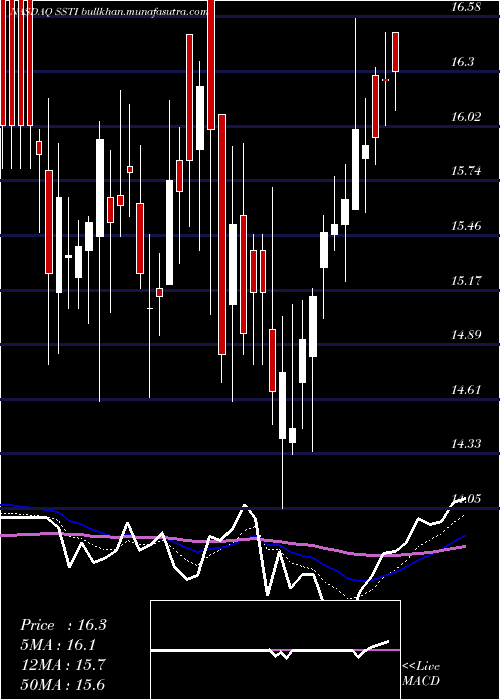This screenshot has width=500, height=700.
Task: Click inside the MACD indicator panel
Action: tap(275, 650)
